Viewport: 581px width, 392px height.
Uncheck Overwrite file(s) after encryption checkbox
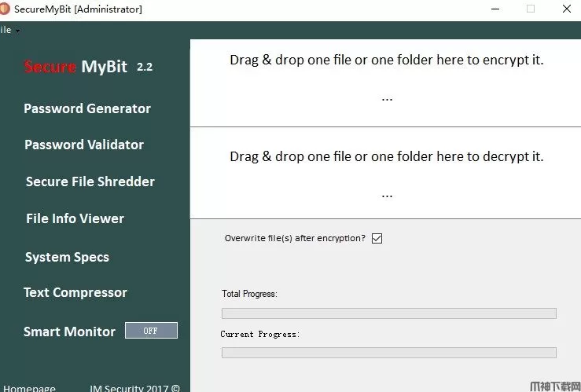coord(377,238)
